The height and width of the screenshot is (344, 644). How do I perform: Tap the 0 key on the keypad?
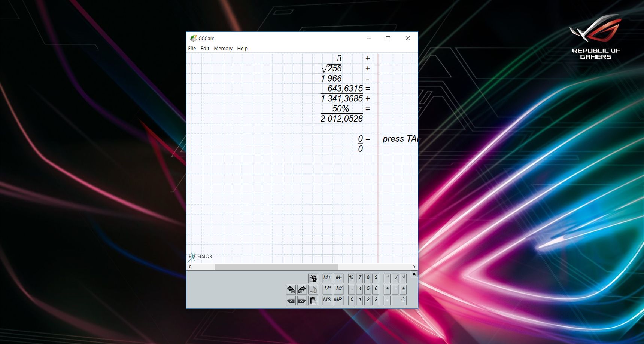[351, 301]
